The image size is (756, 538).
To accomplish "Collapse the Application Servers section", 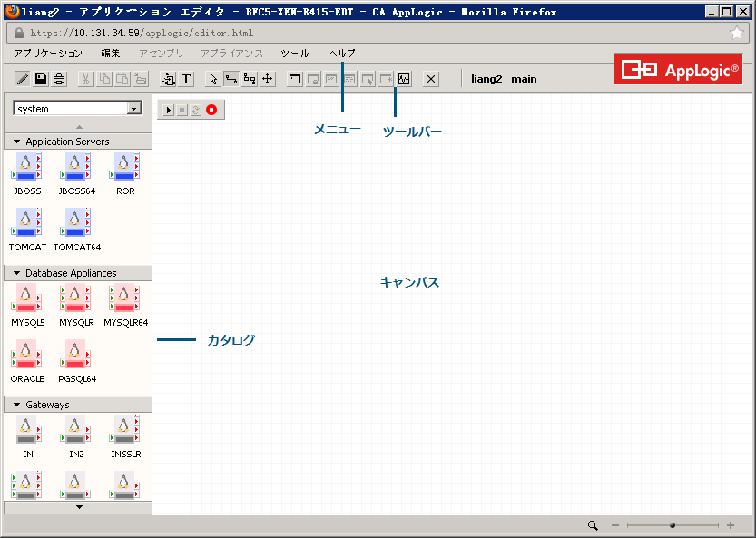I will (x=17, y=142).
